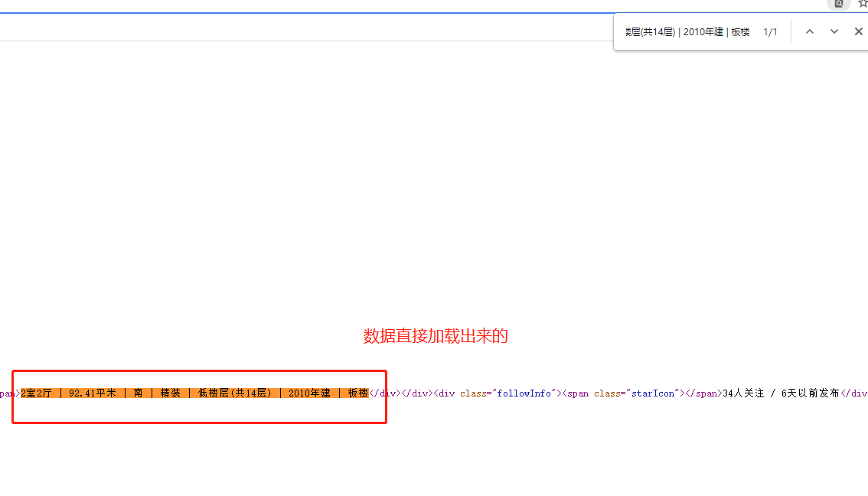The width and height of the screenshot is (868, 496).
Task: Click the 1/1 match counter
Action: (770, 32)
